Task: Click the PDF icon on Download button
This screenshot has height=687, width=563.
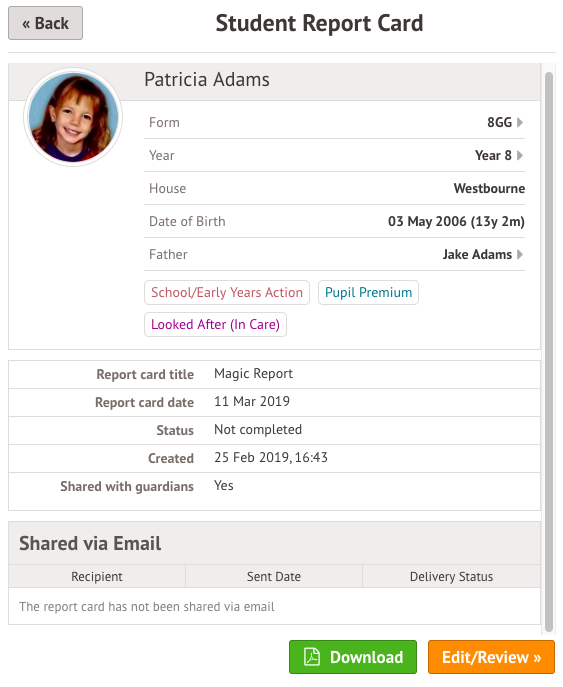Action: 312,657
